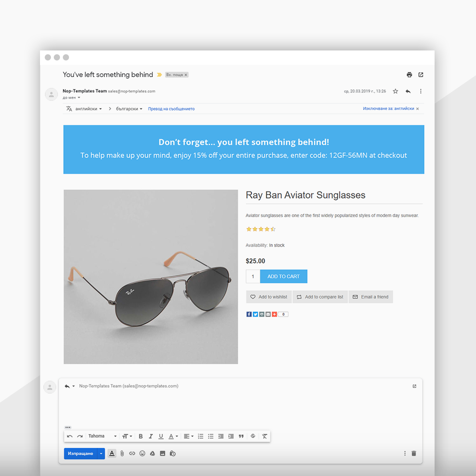Toggle the formatting options bar

click(112, 454)
